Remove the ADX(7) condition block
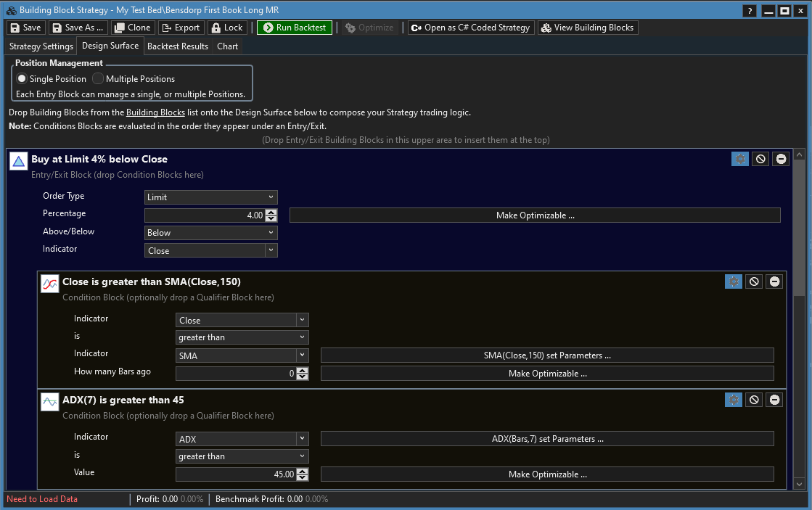Viewport: 812px width, 510px height. point(774,400)
